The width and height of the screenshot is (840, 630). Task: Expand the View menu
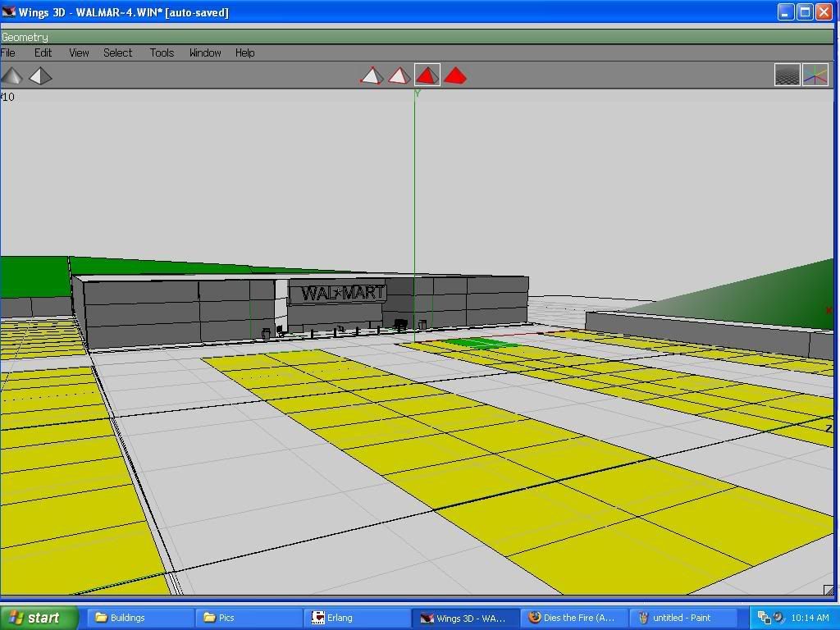pyautogui.click(x=79, y=52)
